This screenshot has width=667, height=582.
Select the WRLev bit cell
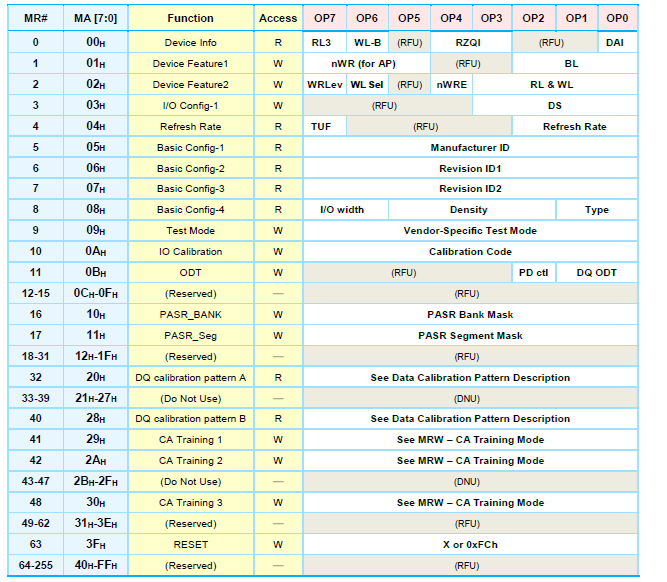click(x=325, y=85)
